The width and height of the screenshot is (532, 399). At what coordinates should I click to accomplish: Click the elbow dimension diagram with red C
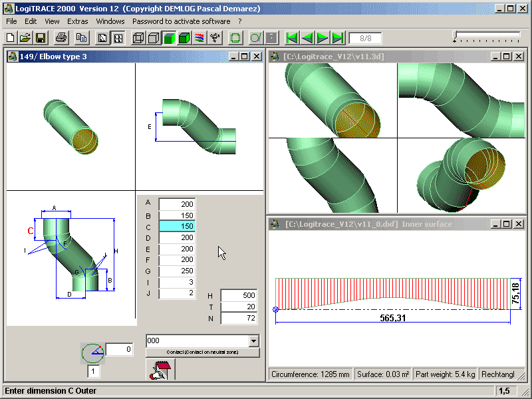pyautogui.click(x=71, y=258)
